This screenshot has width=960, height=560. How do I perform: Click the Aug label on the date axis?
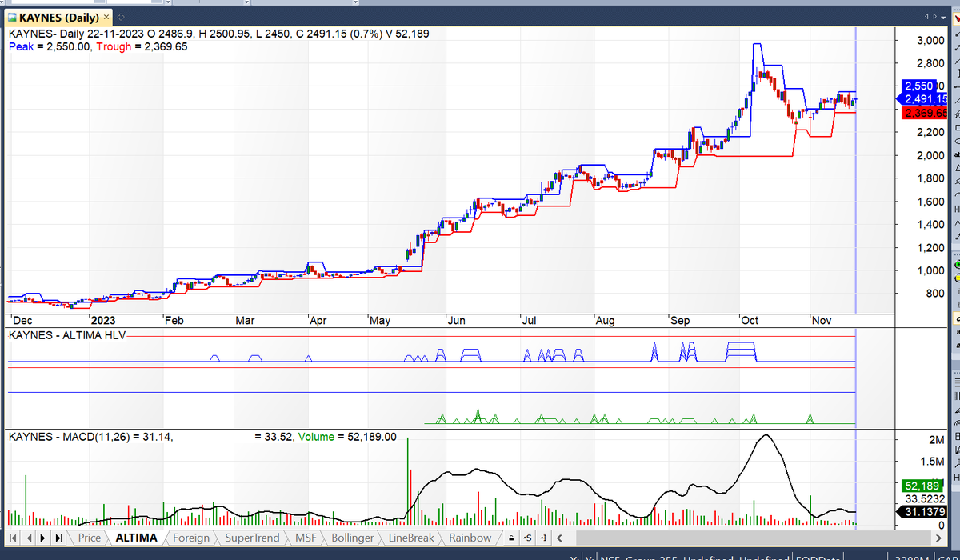pyautogui.click(x=605, y=321)
